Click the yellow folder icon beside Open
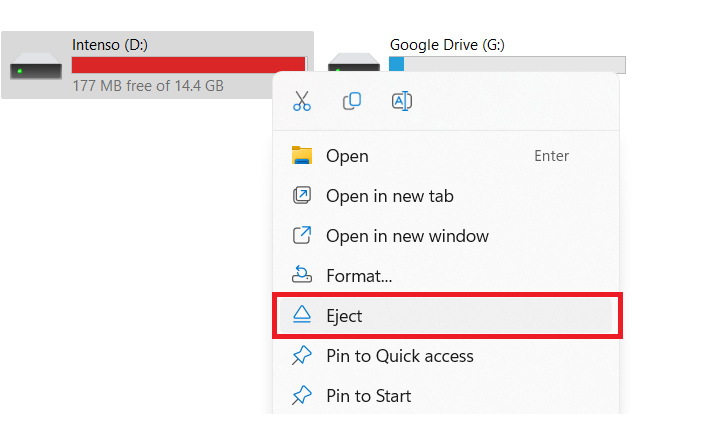The width and height of the screenshot is (728, 423). (x=302, y=156)
